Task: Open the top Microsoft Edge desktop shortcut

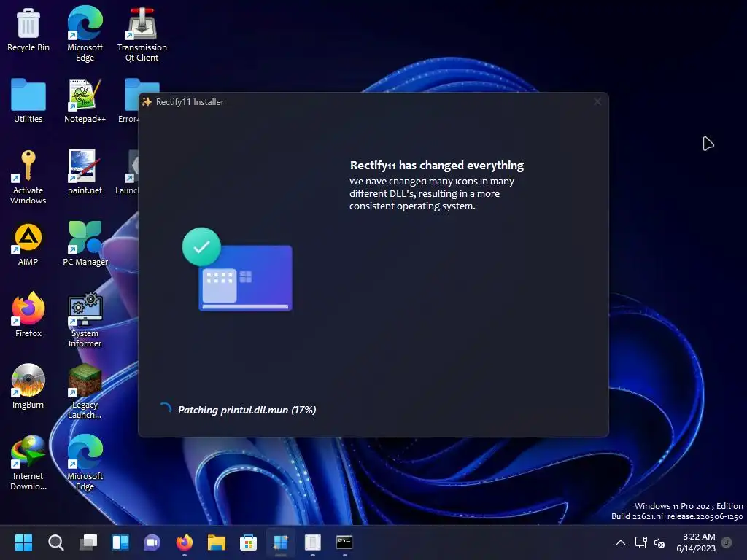Action: pyautogui.click(x=85, y=34)
